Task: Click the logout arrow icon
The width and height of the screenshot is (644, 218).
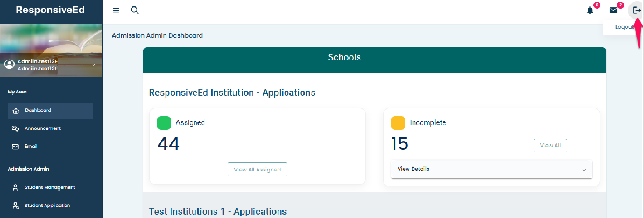Action: [636, 10]
